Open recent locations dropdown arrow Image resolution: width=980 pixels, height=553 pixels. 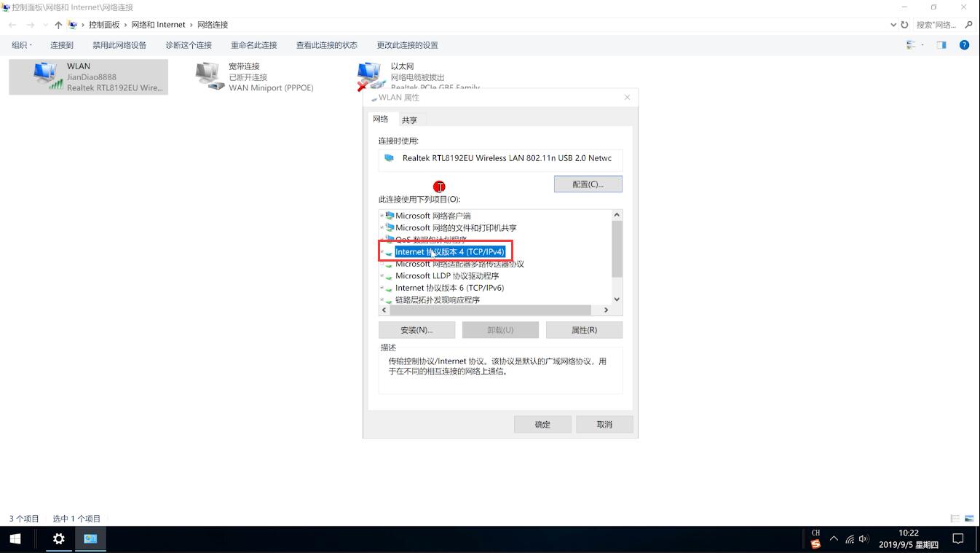(45, 25)
